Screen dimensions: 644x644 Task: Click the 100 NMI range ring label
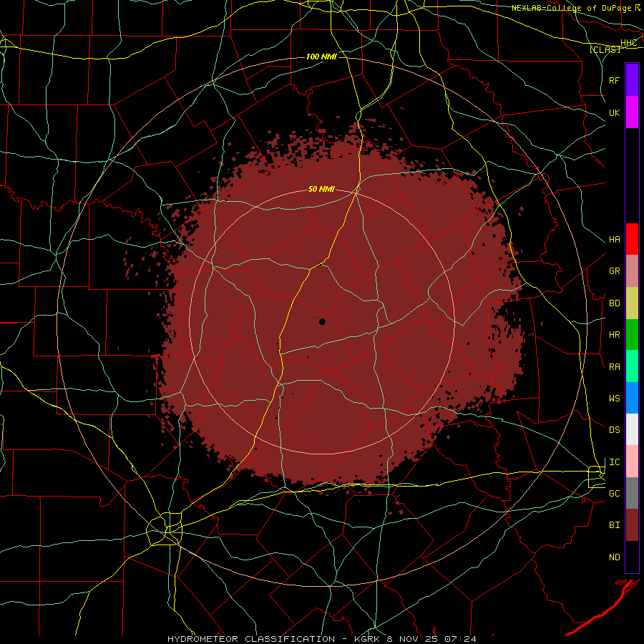pyautogui.click(x=321, y=57)
